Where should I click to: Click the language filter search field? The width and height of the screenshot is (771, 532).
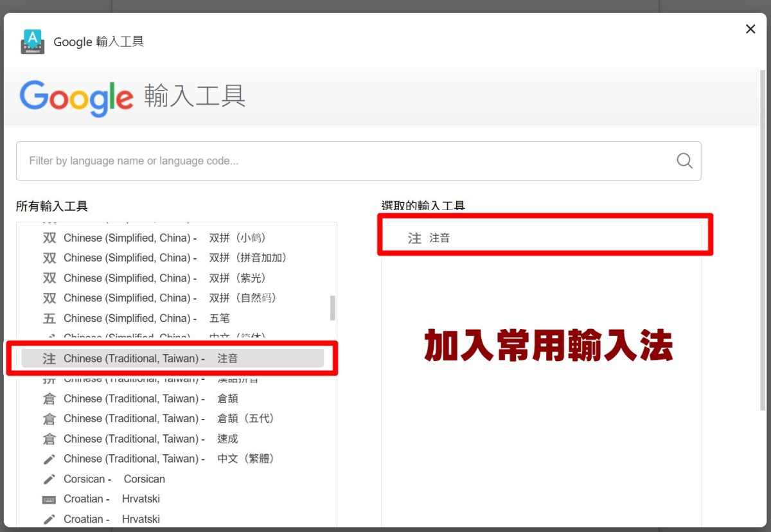point(347,161)
